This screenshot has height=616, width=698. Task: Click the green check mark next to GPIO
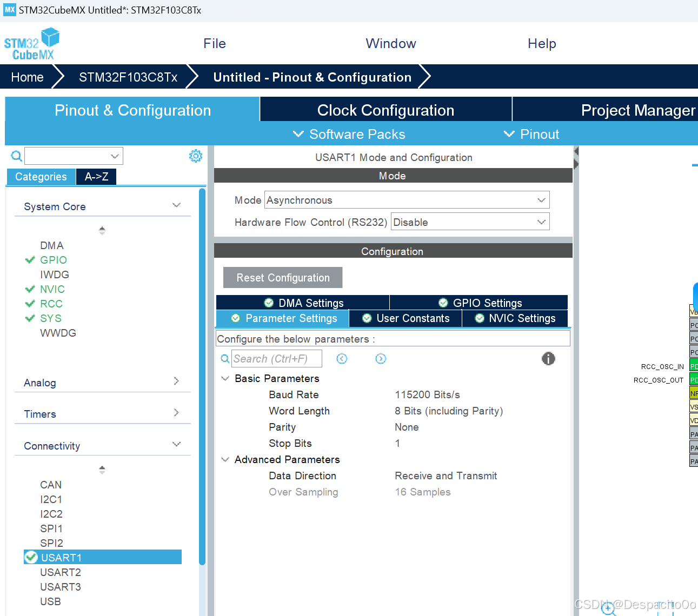point(30,260)
